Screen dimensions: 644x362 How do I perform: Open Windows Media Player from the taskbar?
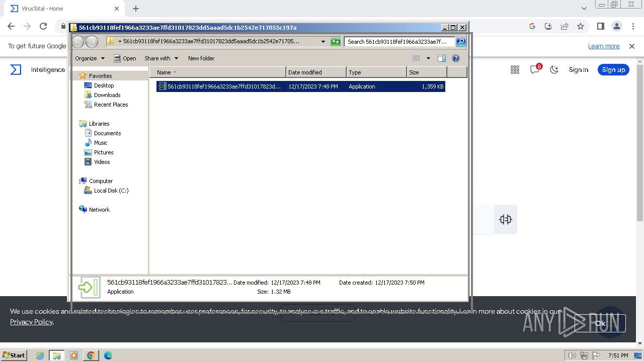(x=74, y=355)
